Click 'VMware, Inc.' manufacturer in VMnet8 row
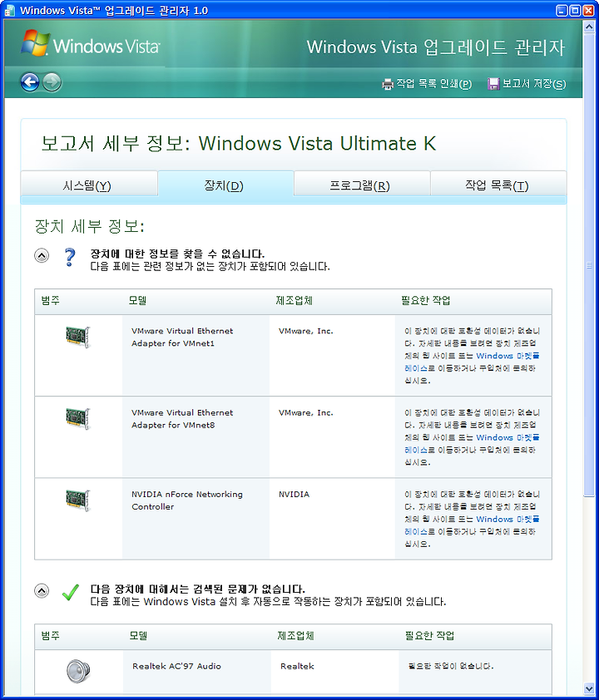Viewport: 599px width, 700px height. (x=306, y=412)
